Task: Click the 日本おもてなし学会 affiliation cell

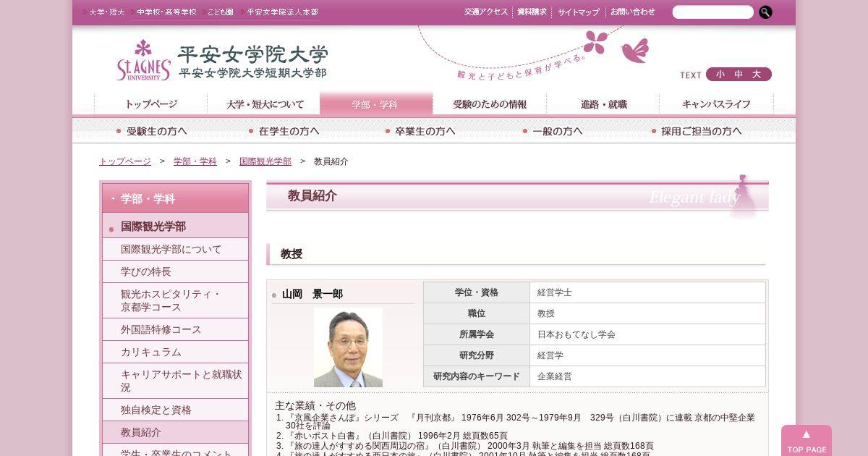Action: [647, 334]
